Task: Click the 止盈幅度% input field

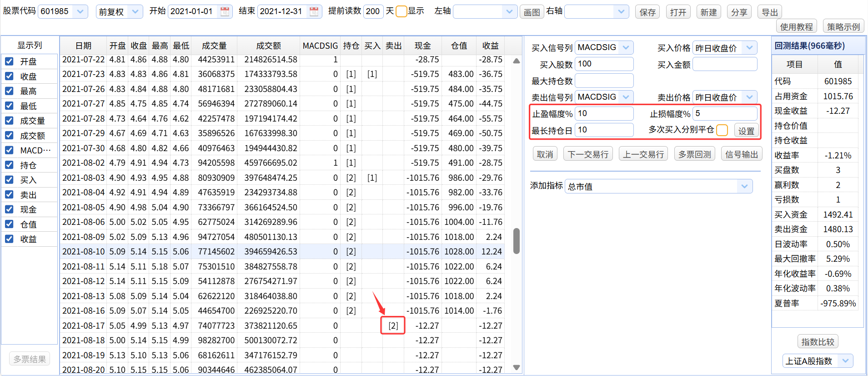Action: (604, 113)
